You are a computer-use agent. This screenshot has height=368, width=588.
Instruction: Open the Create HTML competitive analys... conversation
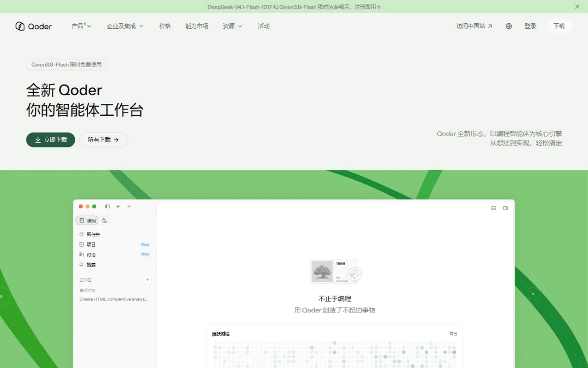coord(114,299)
